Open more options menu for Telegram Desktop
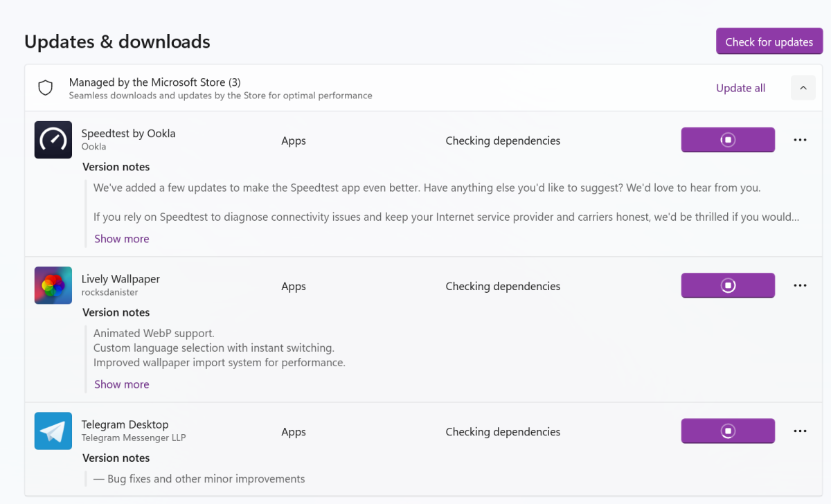The height and width of the screenshot is (504, 831). (800, 431)
